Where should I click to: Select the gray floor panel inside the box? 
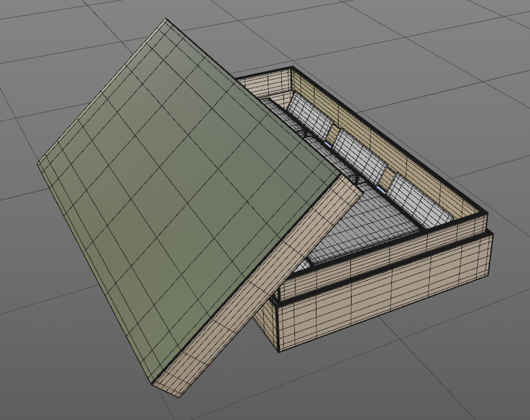click(x=363, y=225)
